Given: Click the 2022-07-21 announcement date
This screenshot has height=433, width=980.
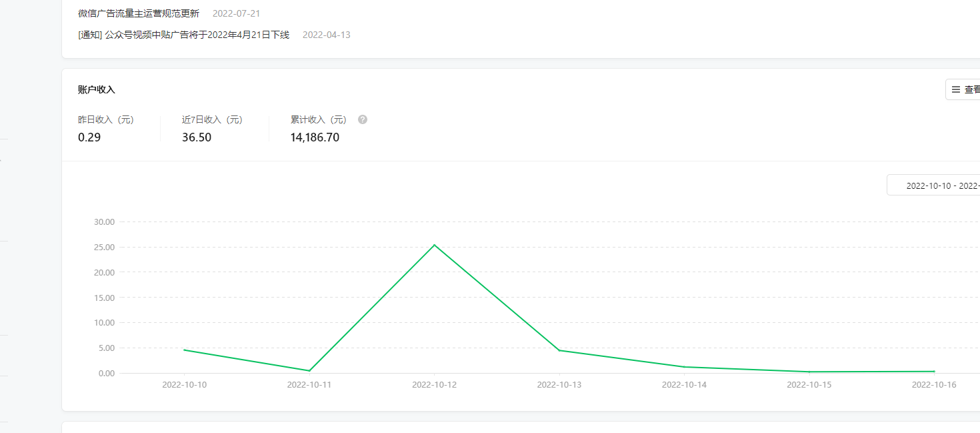Looking at the screenshot, I should 236,13.
